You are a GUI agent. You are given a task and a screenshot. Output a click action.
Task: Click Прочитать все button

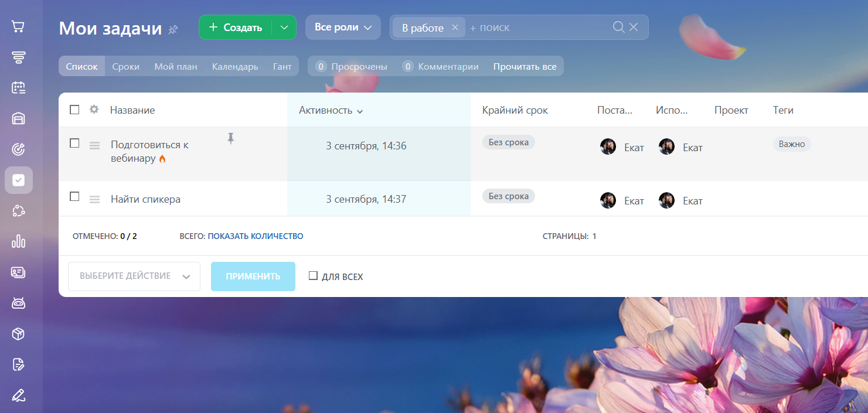[525, 66]
